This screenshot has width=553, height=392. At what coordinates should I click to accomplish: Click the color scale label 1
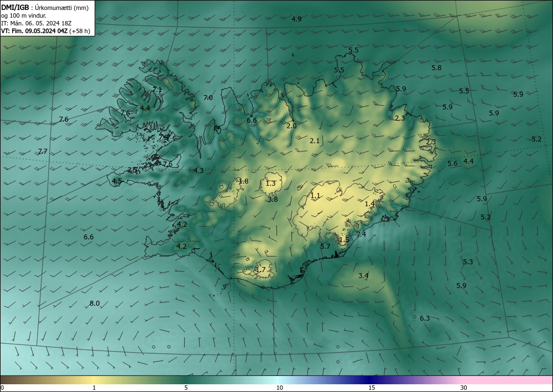[x=94, y=388]
